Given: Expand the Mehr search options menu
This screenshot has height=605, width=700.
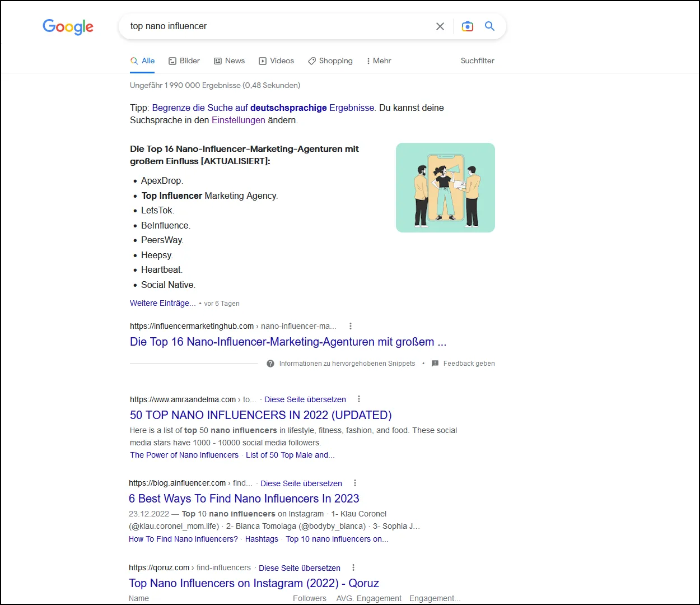Looking at the screenshot, I should 379,61.
